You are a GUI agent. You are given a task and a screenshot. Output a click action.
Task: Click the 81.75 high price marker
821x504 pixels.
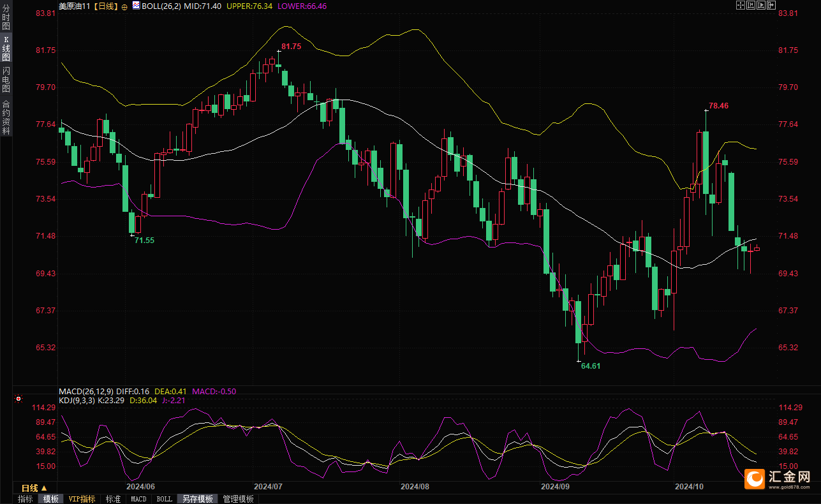(x=291, y=47)
